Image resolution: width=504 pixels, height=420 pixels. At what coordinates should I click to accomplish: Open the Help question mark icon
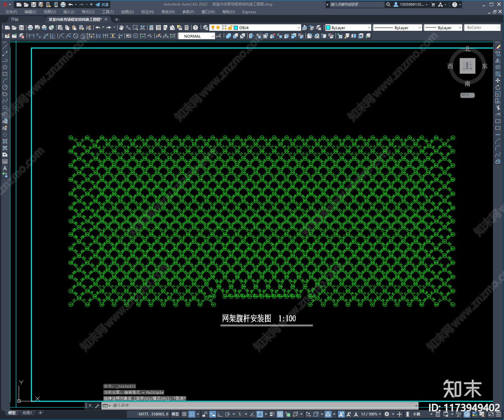pos(196,28)
